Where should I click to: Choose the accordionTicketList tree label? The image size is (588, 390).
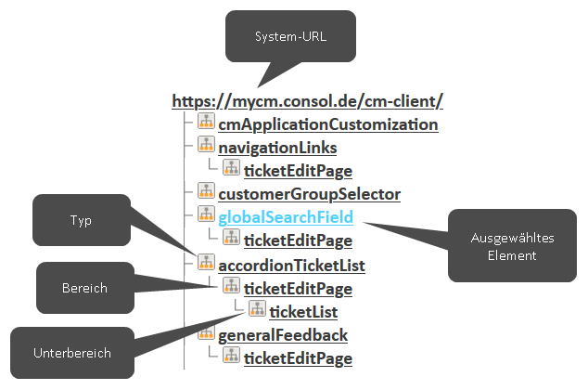(291, 266)
